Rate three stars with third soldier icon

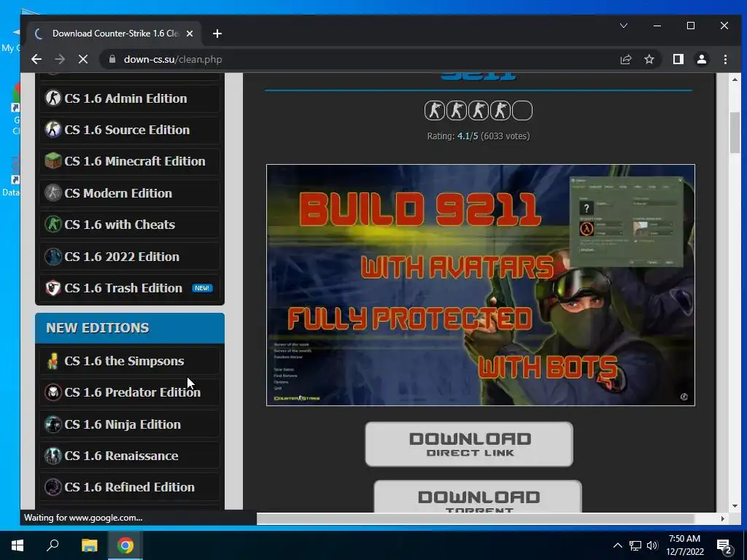(479, 111)
